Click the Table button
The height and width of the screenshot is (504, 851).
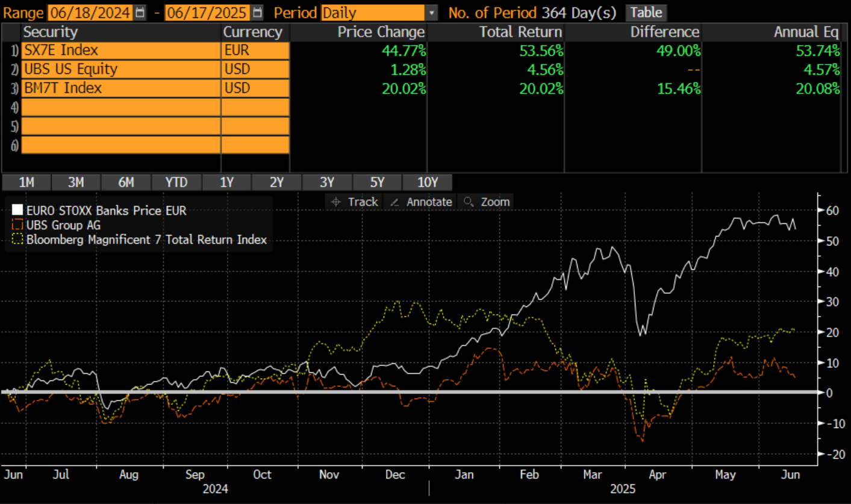click(x=646, y=13)
